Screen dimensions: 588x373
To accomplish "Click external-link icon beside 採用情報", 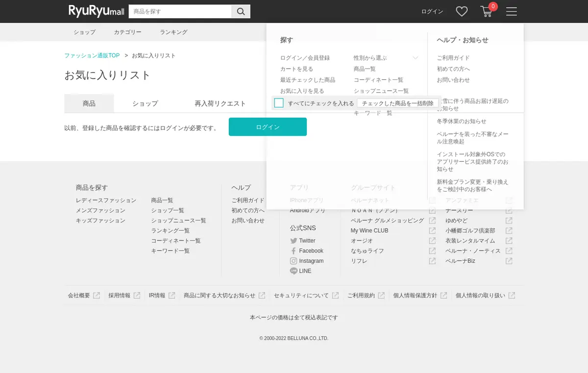I will (x=137, y=296).
